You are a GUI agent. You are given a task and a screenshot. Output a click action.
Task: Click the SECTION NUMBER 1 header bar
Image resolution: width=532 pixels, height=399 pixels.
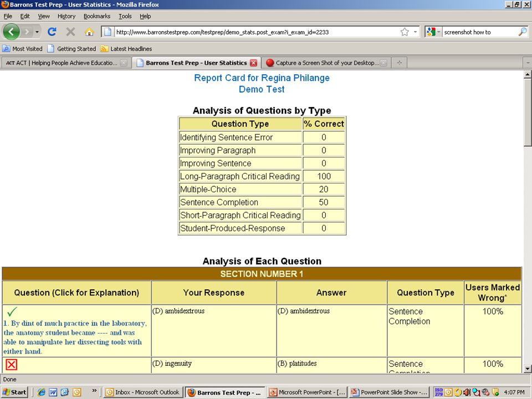(262, 274)
